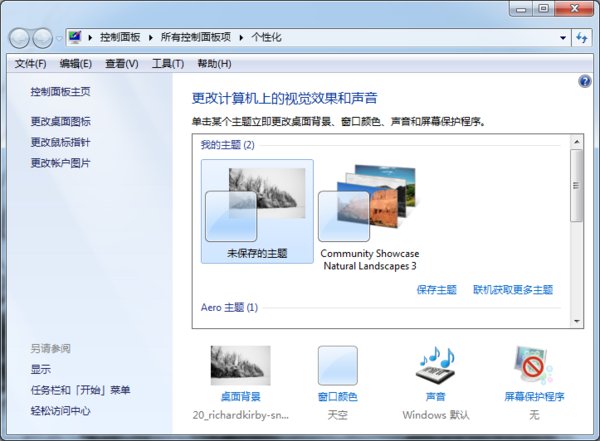Expand the chevron before 控制面板 in the breadcrumb
Image resolution: width=600 pixels, height=441 pixels.
[x=90, y=38]
